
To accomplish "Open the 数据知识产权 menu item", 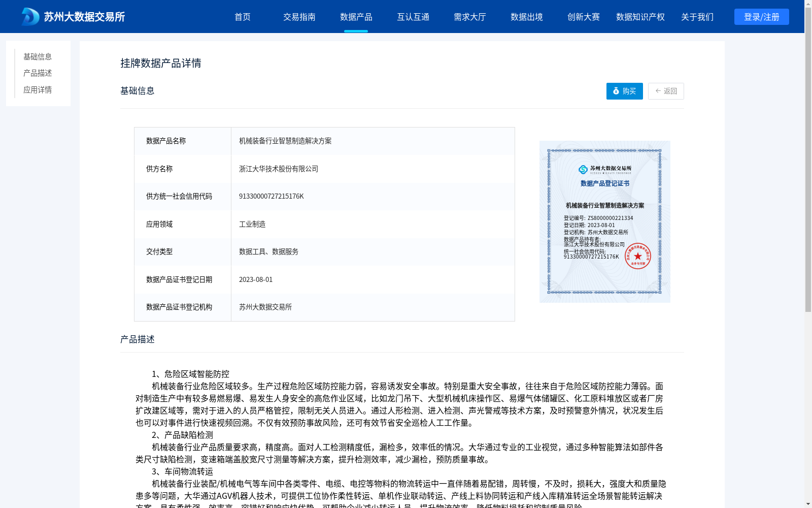I will coord(640,17).
